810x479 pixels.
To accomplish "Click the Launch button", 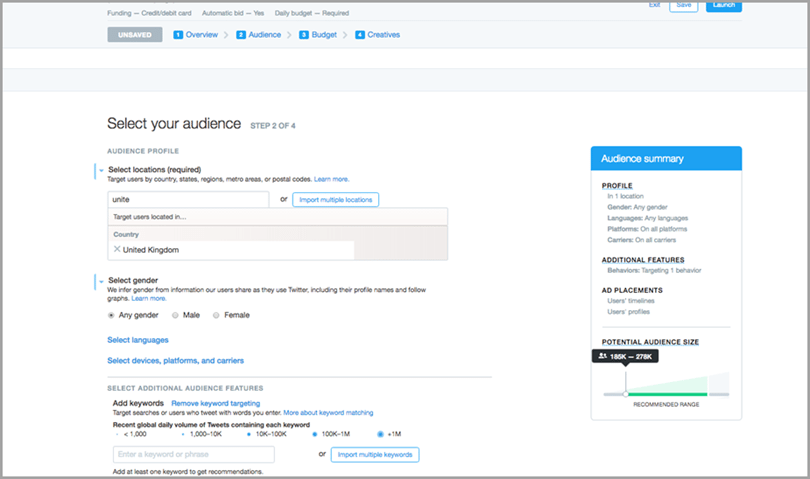I will 723,6.
